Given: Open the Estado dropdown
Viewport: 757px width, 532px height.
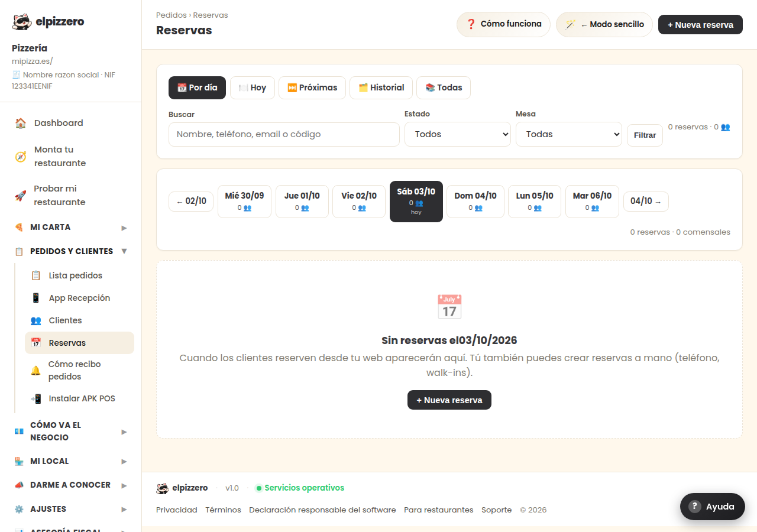Looking at the screenshot, I should [x=458, y=134].
